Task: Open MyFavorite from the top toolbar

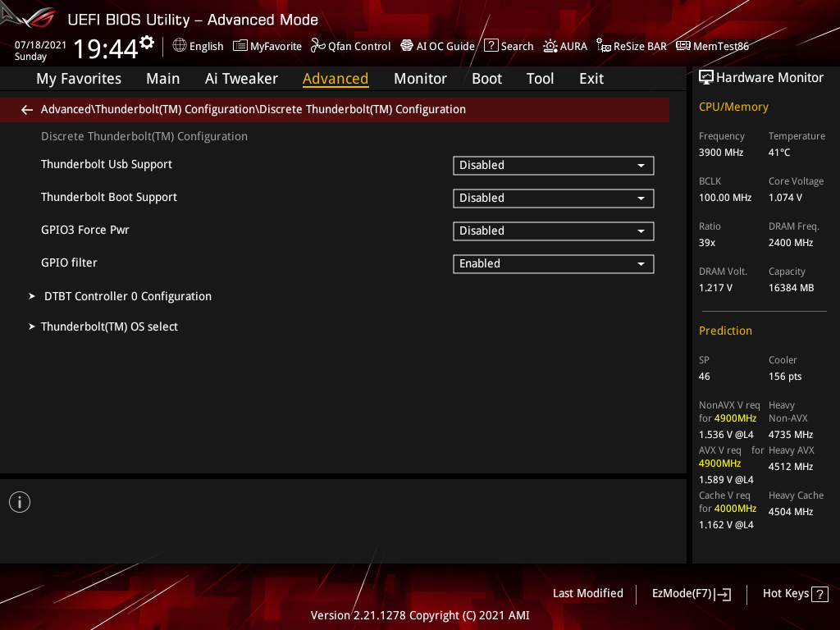Action: click(267, 46)
